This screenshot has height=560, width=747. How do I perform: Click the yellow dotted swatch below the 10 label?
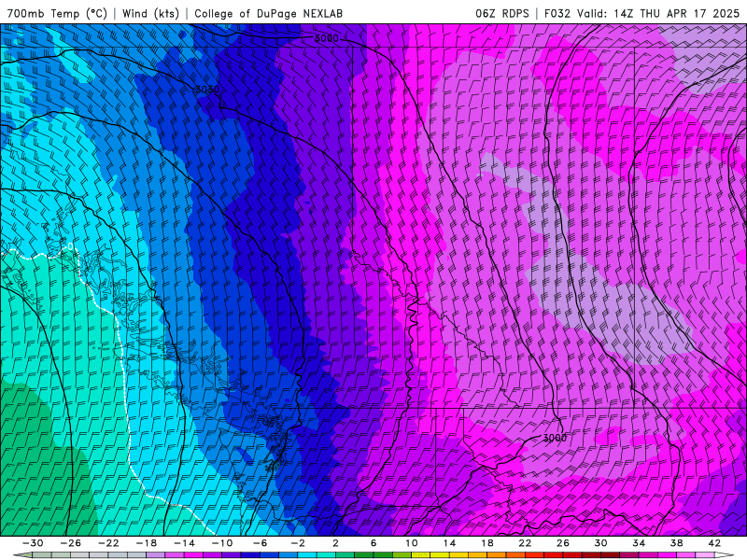pyautogui.click(x=421, y=555)
